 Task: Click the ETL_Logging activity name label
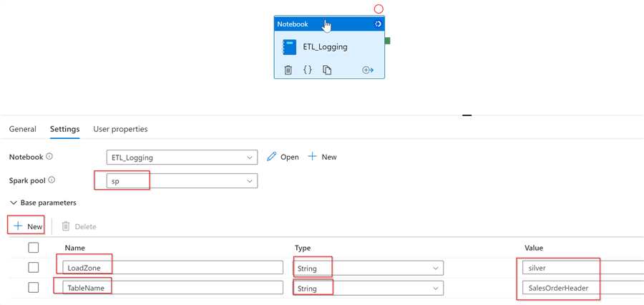(x=326, y=47)
